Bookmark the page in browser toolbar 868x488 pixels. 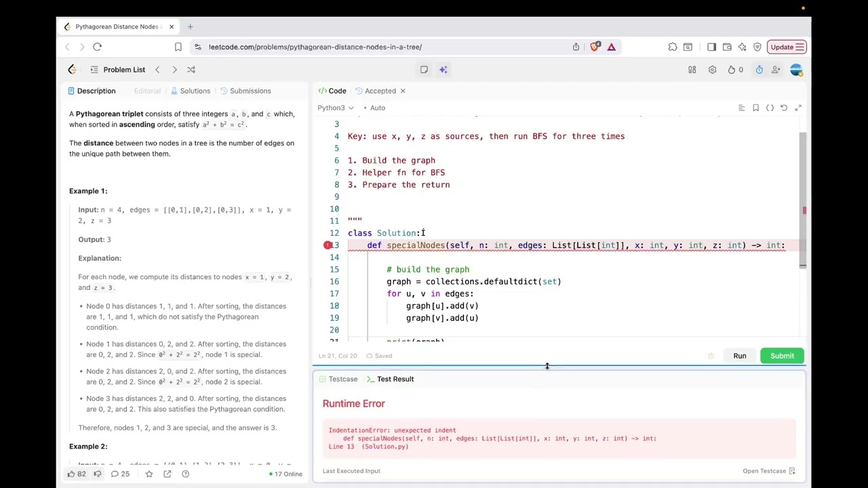[x=178, y=47]
